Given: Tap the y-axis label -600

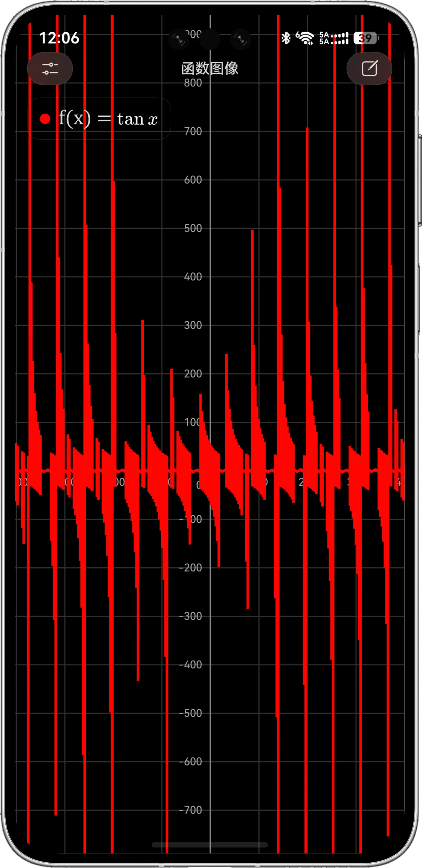Looking at the screenshot, I should pyautogui.click(x=191, y=762).
